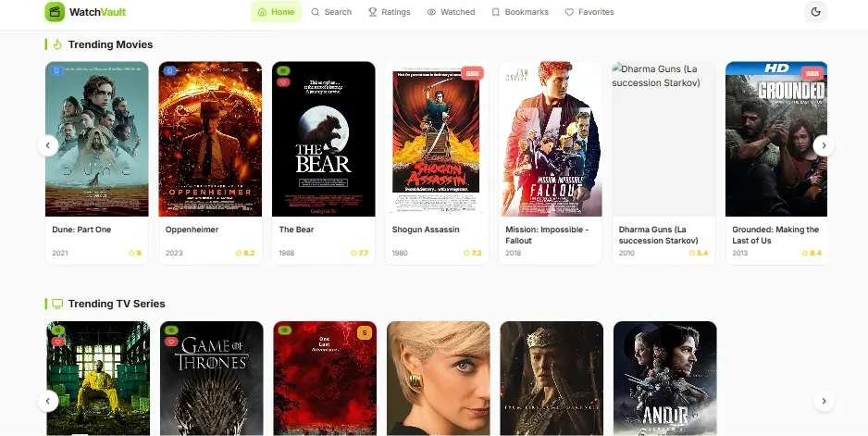The width and height of the screenshot is (868, 436).
Task: Click the orange S rating badge on red poster
Action: 365,333
